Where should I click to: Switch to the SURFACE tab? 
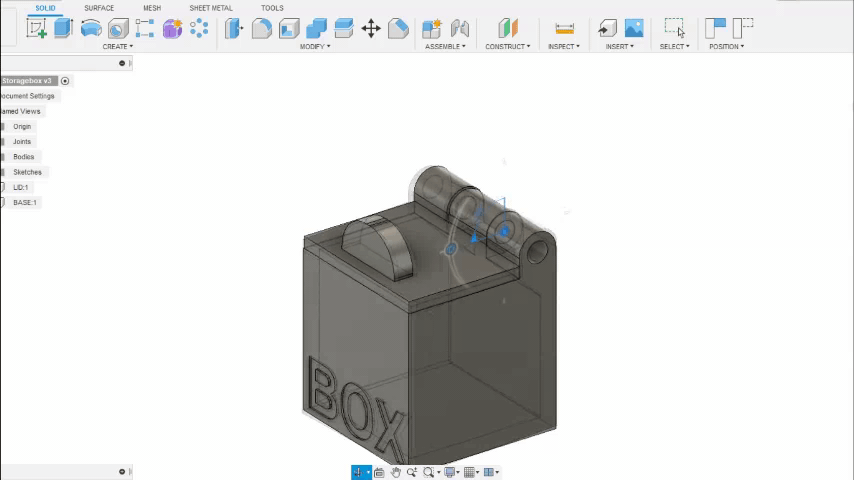(x=99, y=8)
